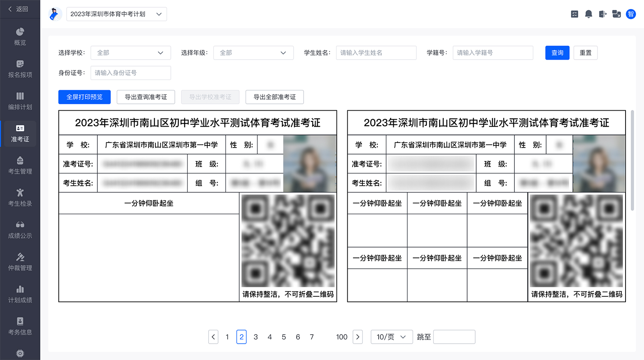Click the 查询 search button
The height and width of the screenshot is (360, 644).
coord(557,53)
